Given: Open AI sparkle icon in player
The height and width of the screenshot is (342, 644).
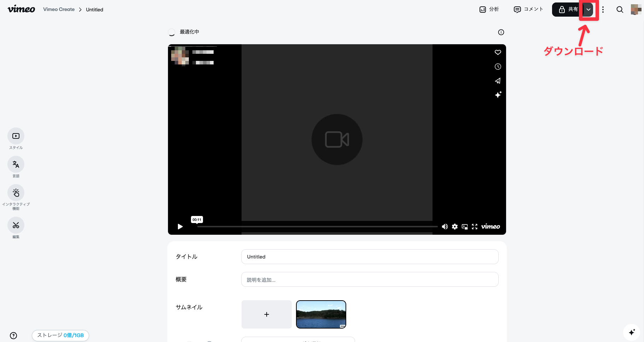Looking at the screenshot, I should click(x=498, y=95).
